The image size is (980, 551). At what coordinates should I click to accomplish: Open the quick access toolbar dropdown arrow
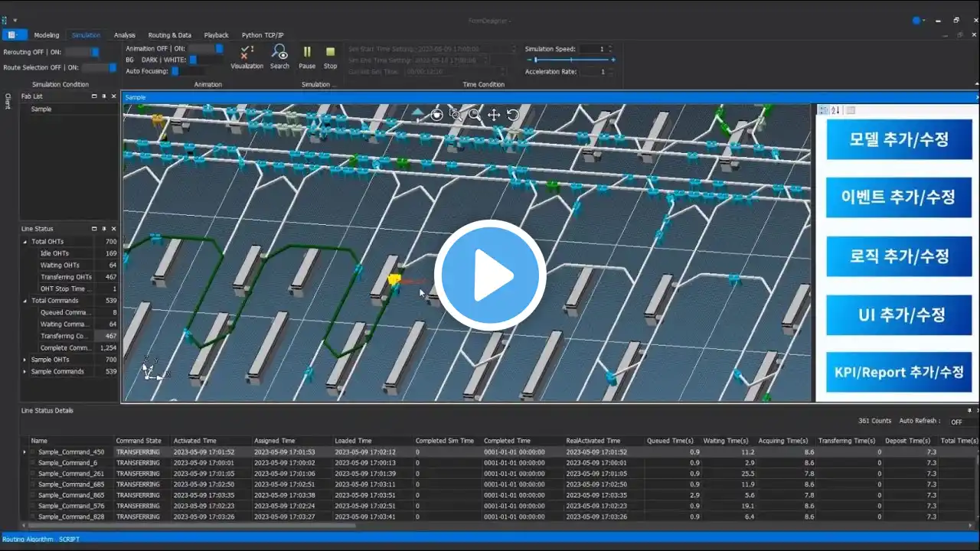[x=15, y=20]
